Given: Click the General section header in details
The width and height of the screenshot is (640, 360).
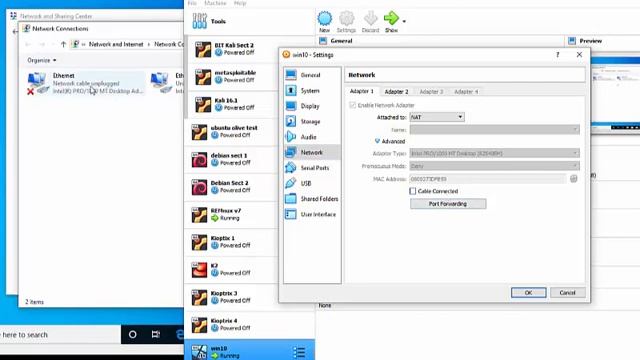Looking at the screenshot, I should 341,41.
